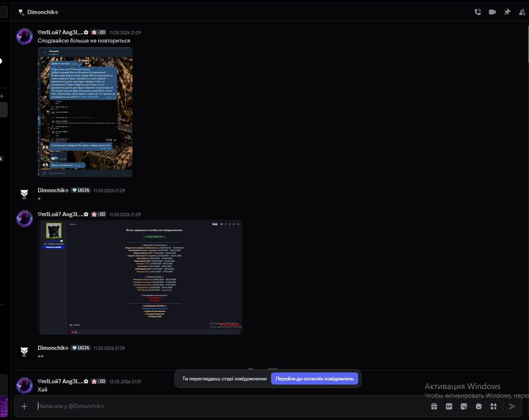
Task: Start a voice call with Dimonchik
Action: 478,12
